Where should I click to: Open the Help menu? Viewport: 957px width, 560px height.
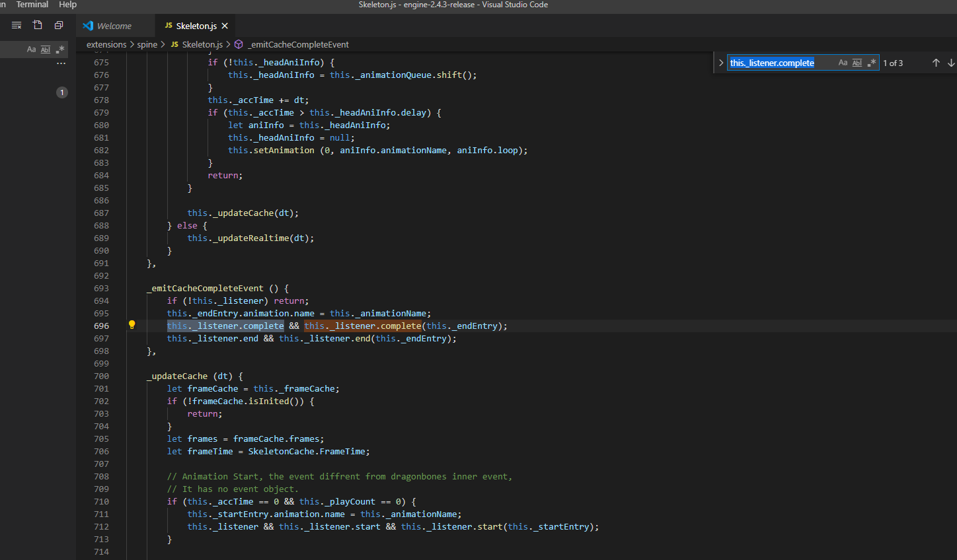[67, 5]
